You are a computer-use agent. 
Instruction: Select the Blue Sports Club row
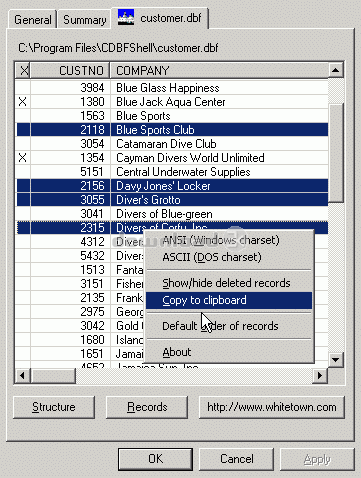172,130
